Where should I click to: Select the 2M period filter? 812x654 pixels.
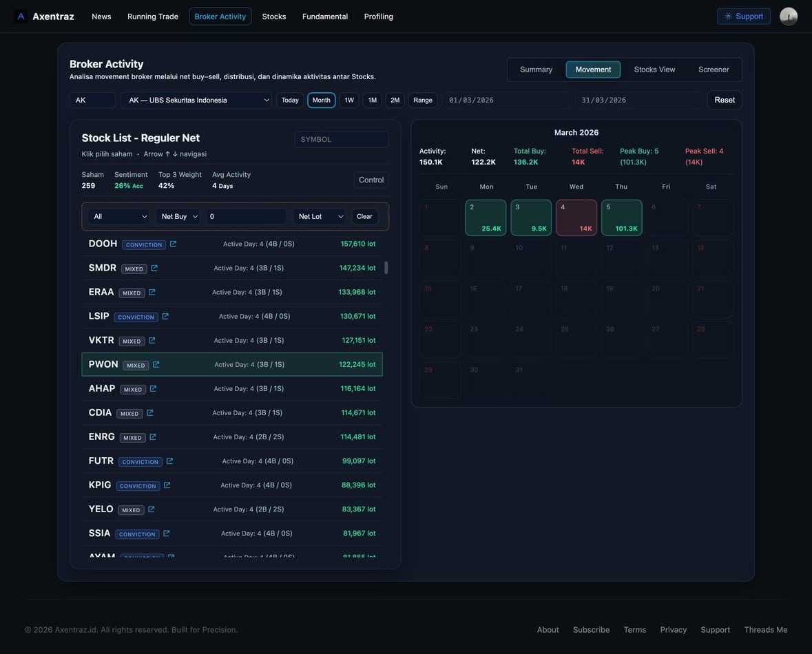pos(395,100)
